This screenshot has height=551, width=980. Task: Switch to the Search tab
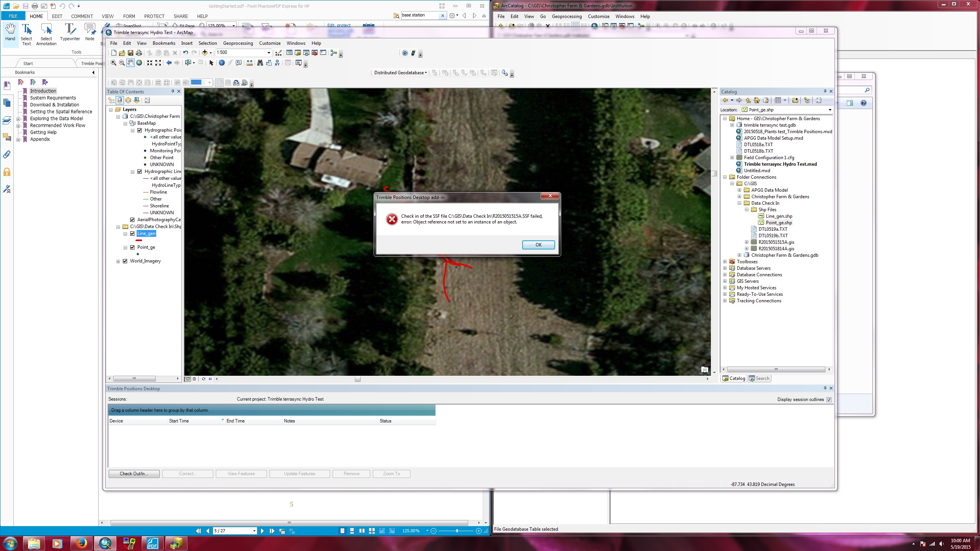(759, 378)
